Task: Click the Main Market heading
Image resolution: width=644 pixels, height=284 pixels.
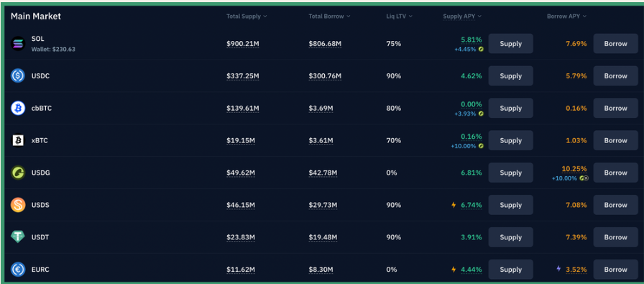Action: (36, 16)
